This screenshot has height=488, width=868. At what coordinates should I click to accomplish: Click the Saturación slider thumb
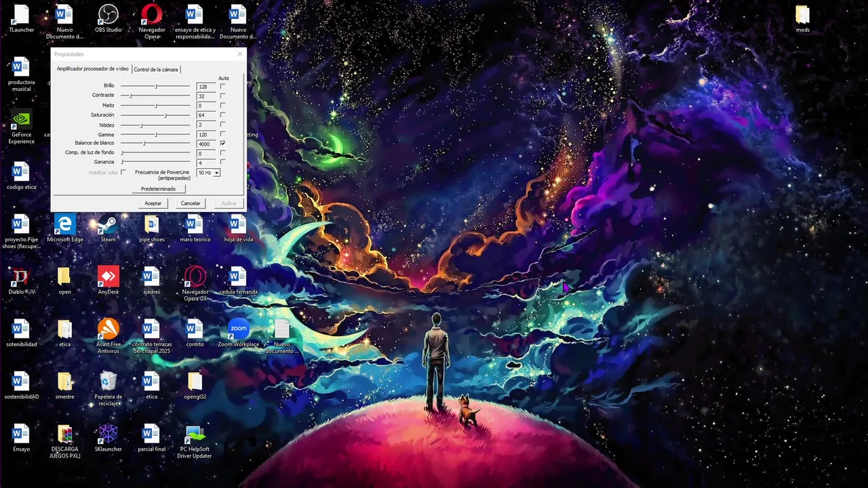(x=165, y=115)
